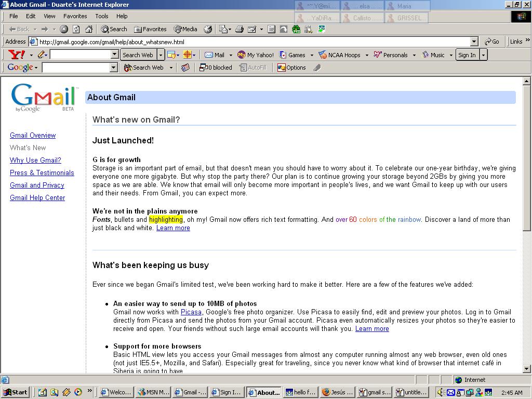Click the Google toolbar logo
The height and width of the screenshot is (399, 532).
click(20, 67)
